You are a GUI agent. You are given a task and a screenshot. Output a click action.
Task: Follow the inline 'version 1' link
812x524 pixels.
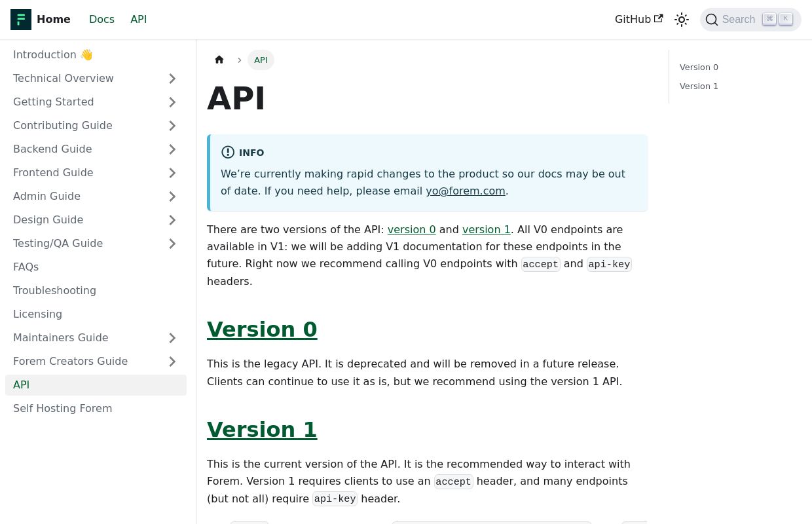coord(487,230)
